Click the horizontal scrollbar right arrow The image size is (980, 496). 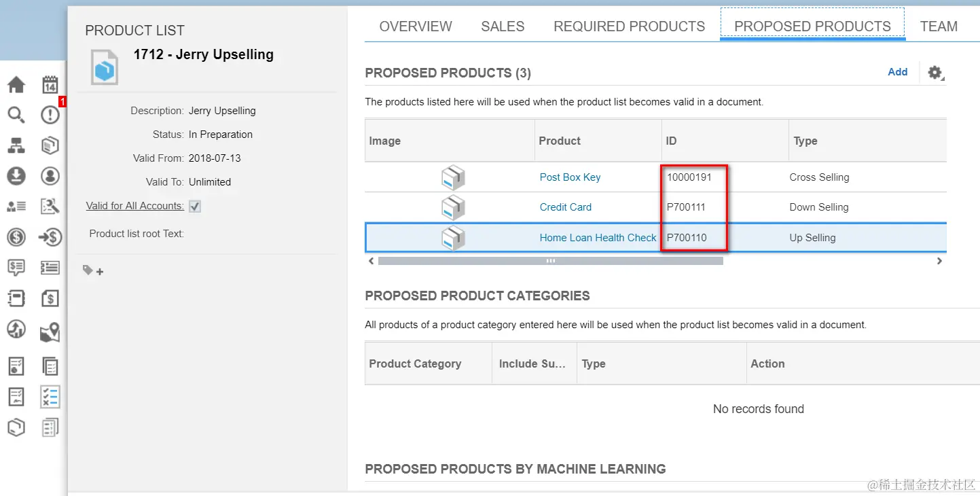coord(939,261)
